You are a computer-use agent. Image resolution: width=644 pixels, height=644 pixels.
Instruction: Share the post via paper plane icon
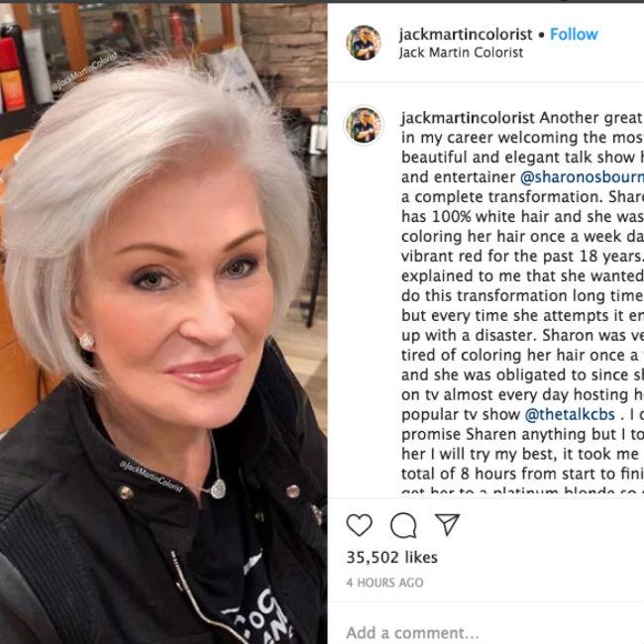(x=447, y=524)
